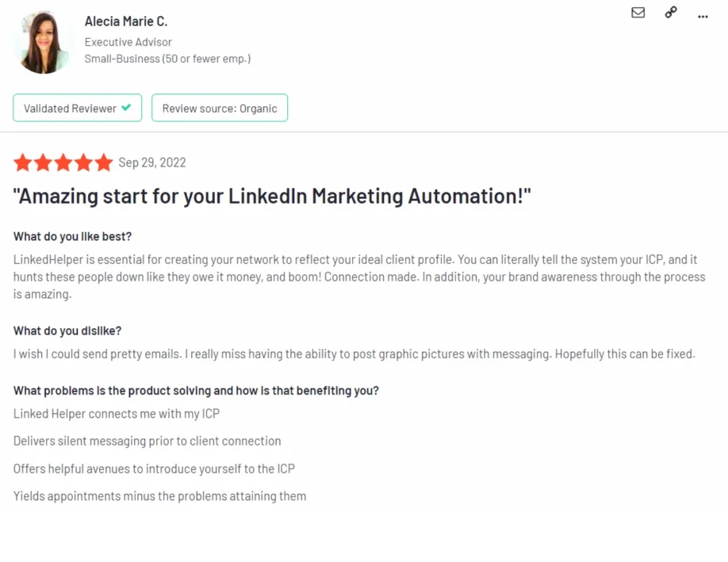Click the second red star

tap(44, 162)
